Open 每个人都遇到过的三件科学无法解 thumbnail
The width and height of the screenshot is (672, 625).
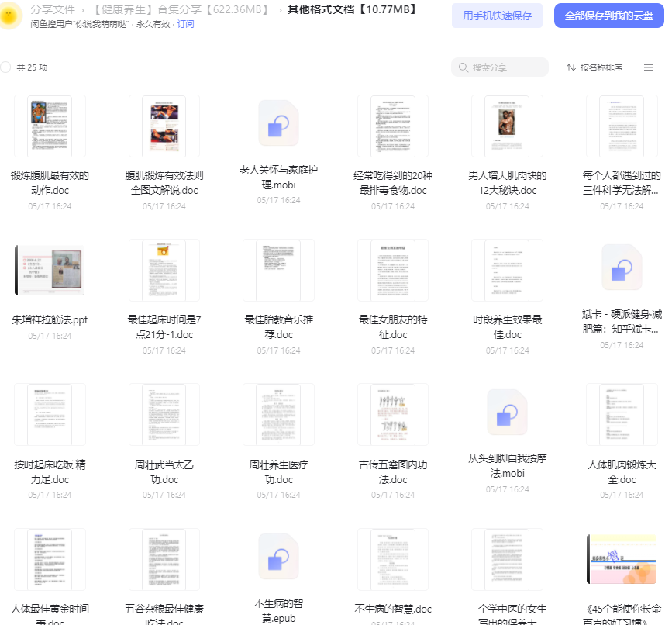point(622,126)
